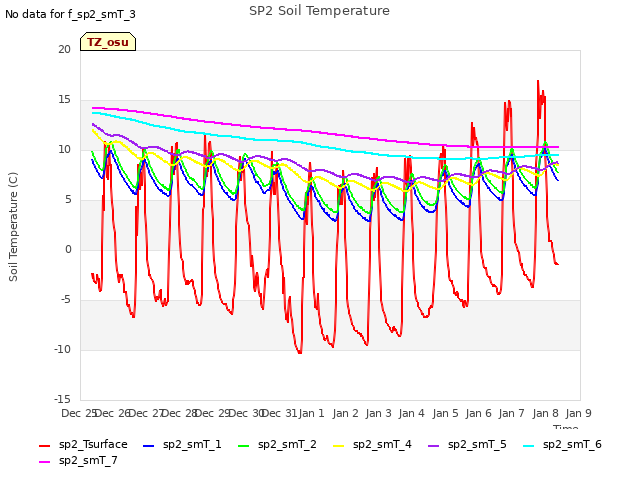640x480 pixels.
Task: Toggle the sp2_smT_2 legend entry
Action: pyautogui.click(x=277, y=444)
